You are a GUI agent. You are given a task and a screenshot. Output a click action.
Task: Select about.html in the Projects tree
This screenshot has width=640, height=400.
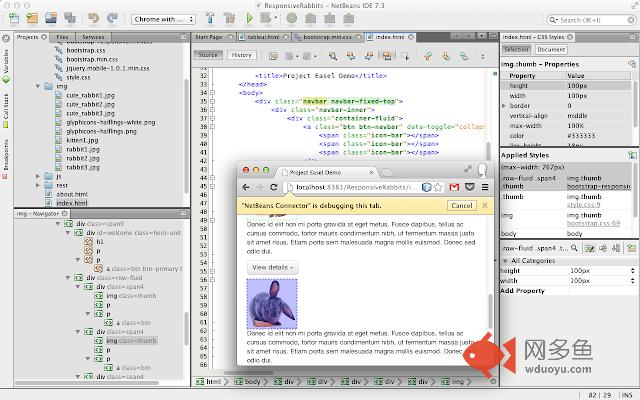pos(72,194)
